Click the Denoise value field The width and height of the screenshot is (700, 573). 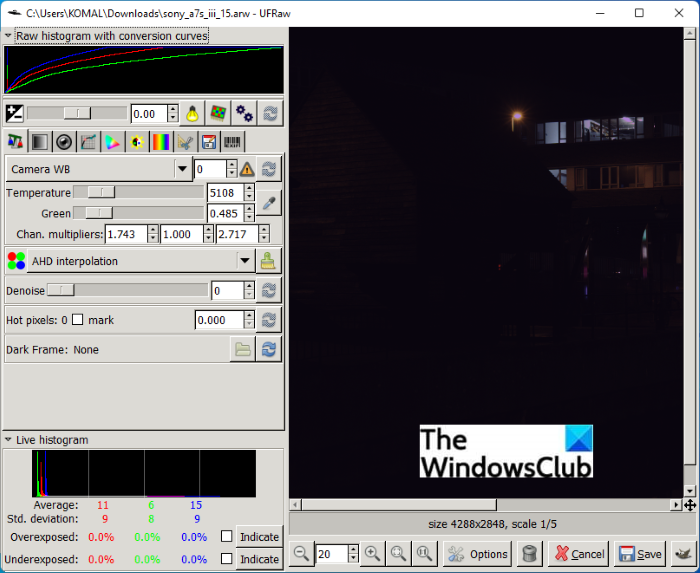pyautogui.click(x=228, y=291)
